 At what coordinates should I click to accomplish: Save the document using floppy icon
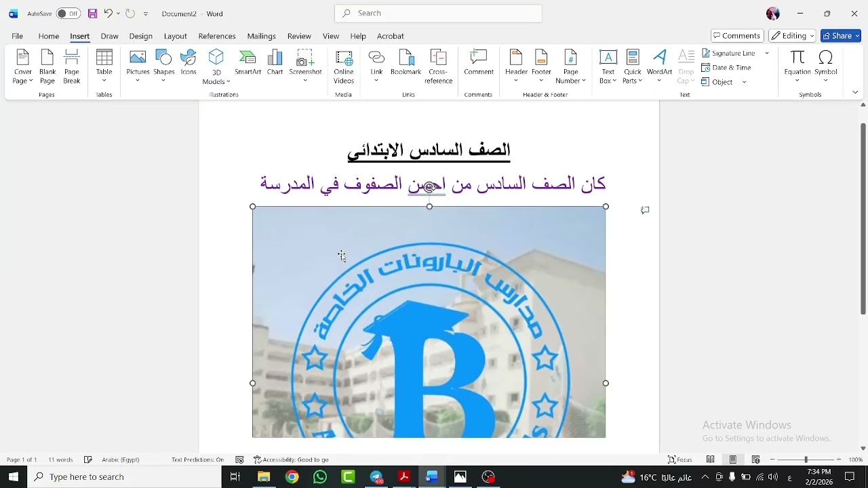click(x=93, y=14)
